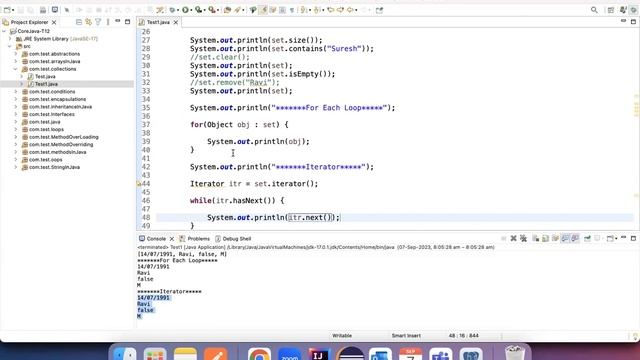The width and height of the screenshot is (640, 360).
Task: Click the Search magnifier icon in toolbar
Action: 594,10
